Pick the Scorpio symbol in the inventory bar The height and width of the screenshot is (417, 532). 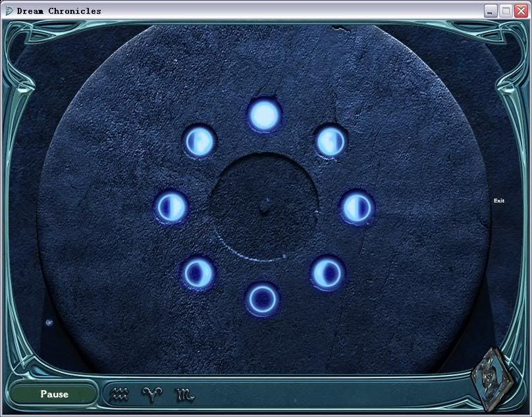(x=184, y=395)
